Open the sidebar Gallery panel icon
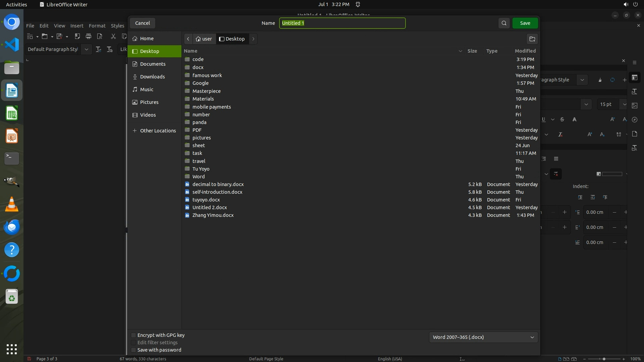The width and height of the screenshot is (644, 362). [635, 105]
